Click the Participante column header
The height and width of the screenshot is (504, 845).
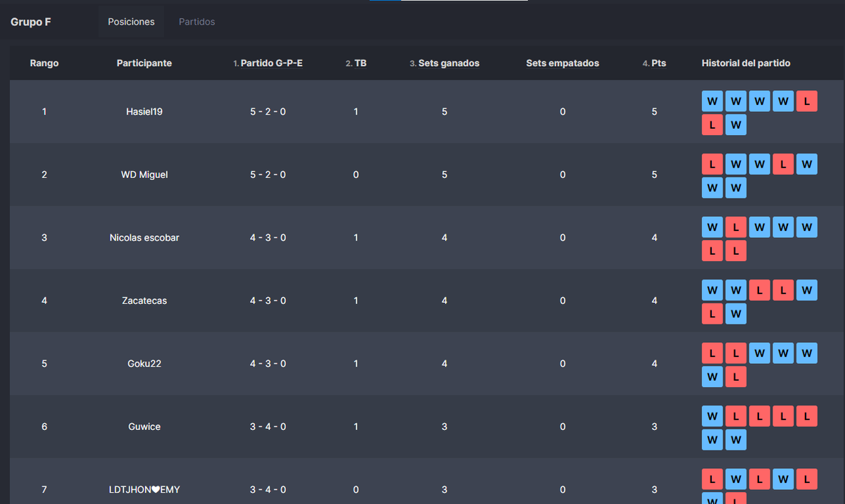pyautogui.click(x=144, y=63)
